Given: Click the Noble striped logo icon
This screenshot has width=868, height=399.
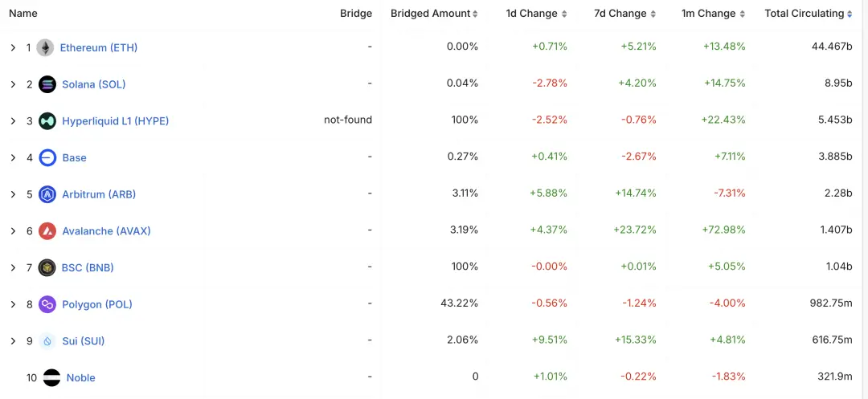Looking at the screenshot, I should (x=51, y=377).
